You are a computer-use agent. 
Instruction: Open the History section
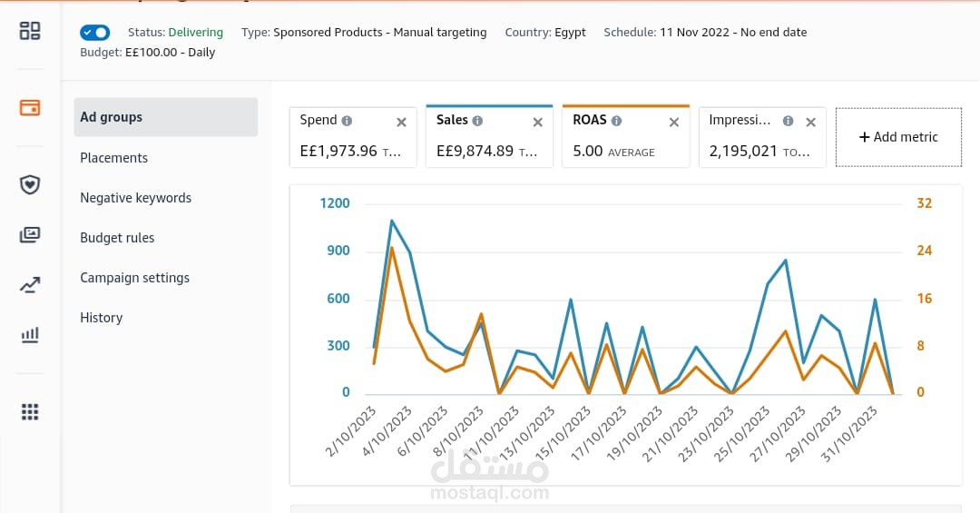pyautogui.click(x=102, y=318)
